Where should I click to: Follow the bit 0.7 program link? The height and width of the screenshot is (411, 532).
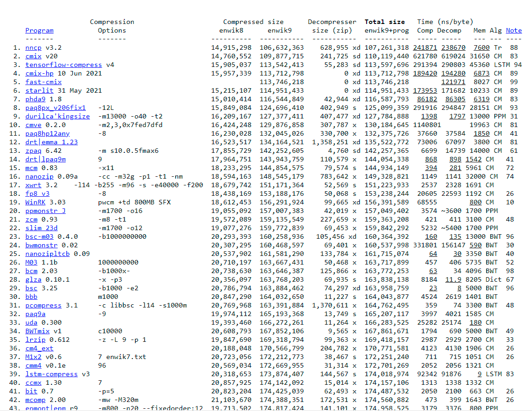(x=31, y=391)
